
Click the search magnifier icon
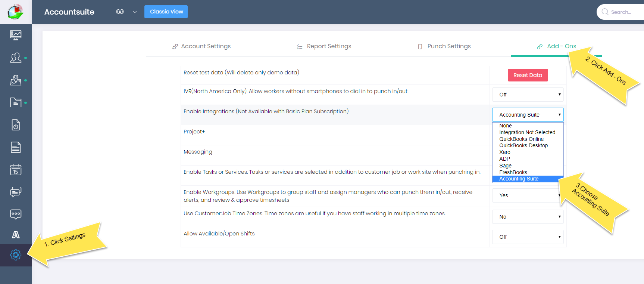tap(605, 12)
